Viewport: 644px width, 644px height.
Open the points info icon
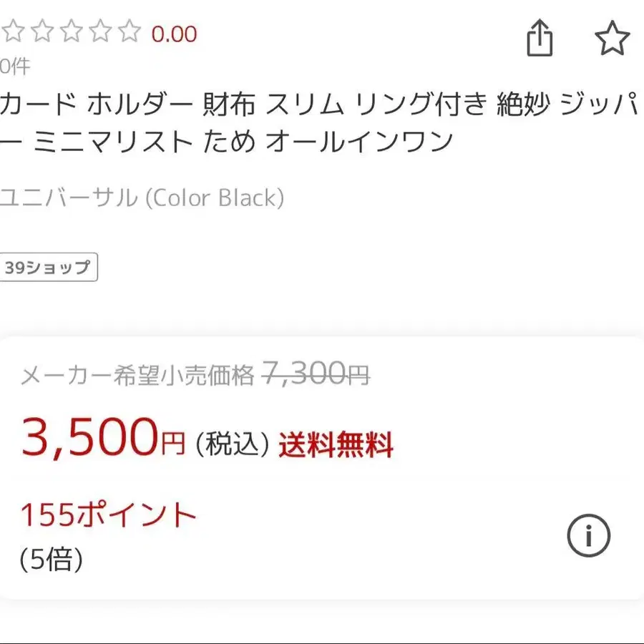tap(588, 535)
